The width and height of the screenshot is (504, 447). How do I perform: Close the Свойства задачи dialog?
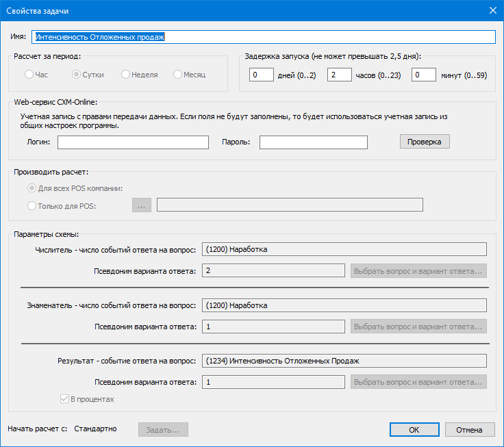point(490,11)
